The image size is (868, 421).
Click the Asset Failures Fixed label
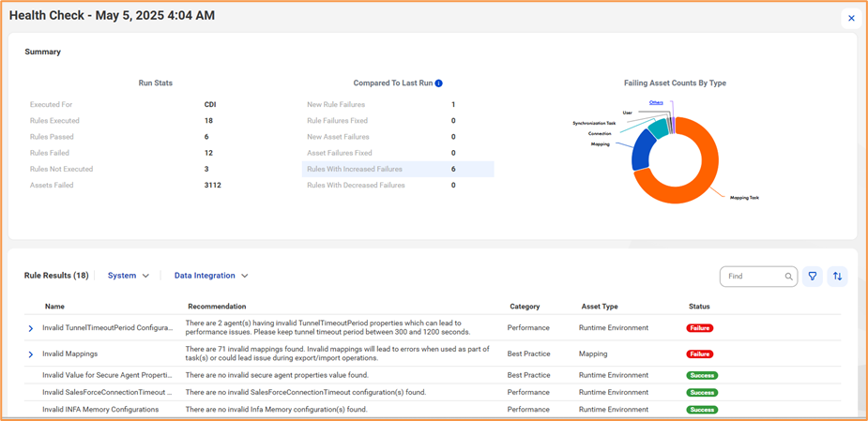tap(340, 153)
